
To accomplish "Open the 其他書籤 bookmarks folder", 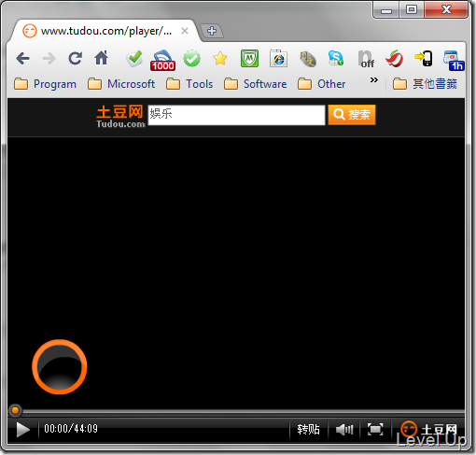I will pos(425,84).
